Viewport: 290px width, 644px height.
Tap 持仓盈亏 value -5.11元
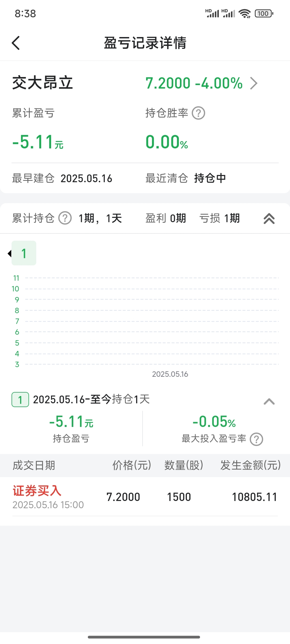tap(71, 422)
